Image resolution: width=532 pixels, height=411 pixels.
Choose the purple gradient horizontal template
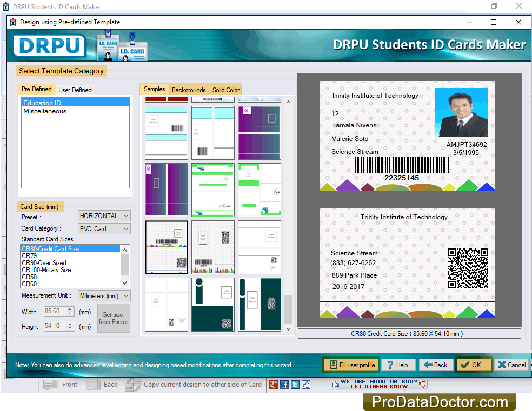[259, 133]
